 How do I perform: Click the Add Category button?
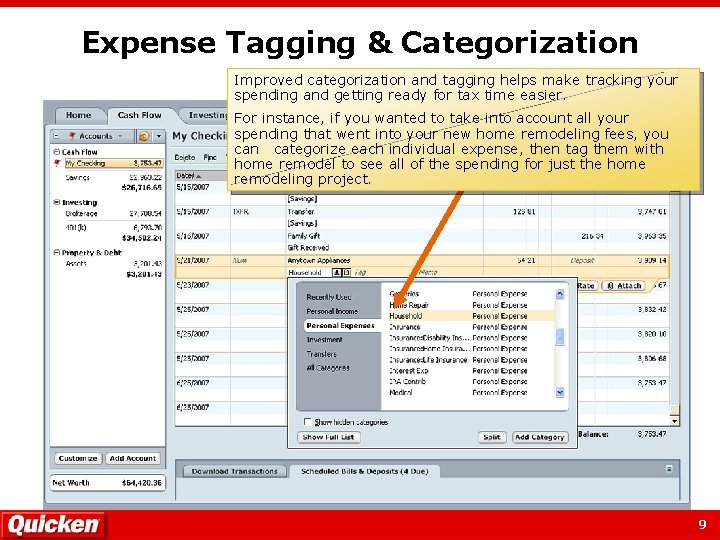click(540, 437)
